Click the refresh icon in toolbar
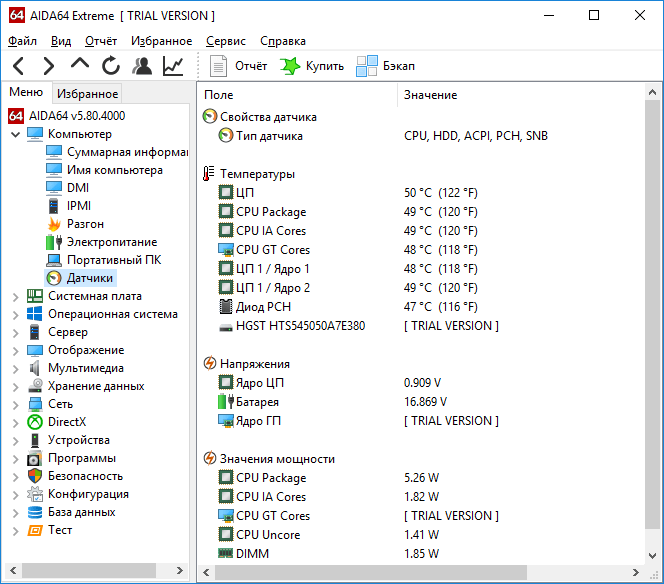This screenshot has height=584, width=664. 111,66
